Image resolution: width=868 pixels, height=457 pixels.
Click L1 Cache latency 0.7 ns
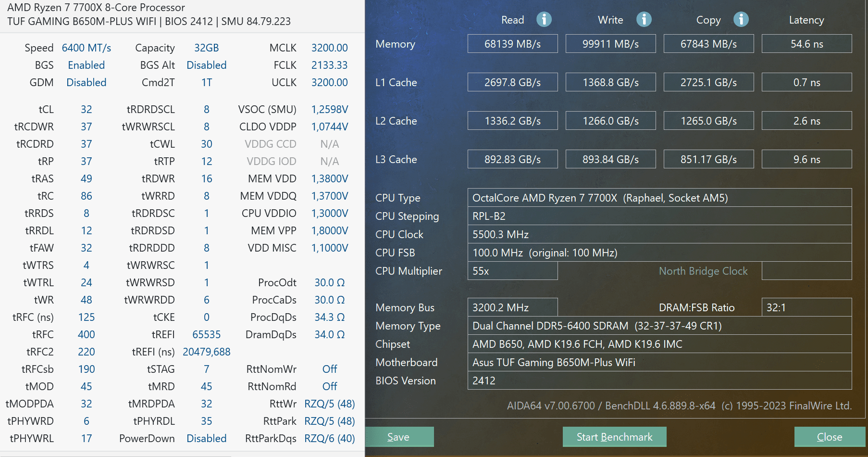[x=806, y=82]
